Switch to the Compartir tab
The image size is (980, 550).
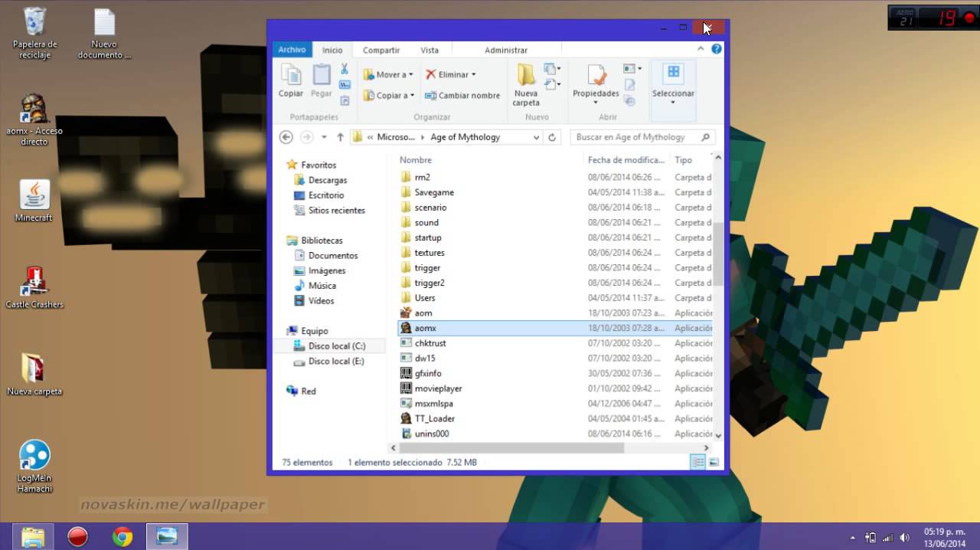[x=381, y=50]
